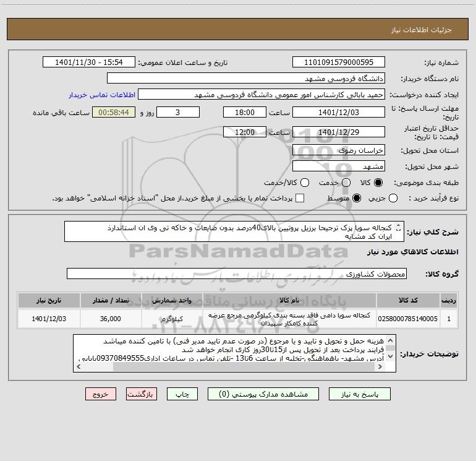Click product code 0258000785140005 cell

point(408,319)
